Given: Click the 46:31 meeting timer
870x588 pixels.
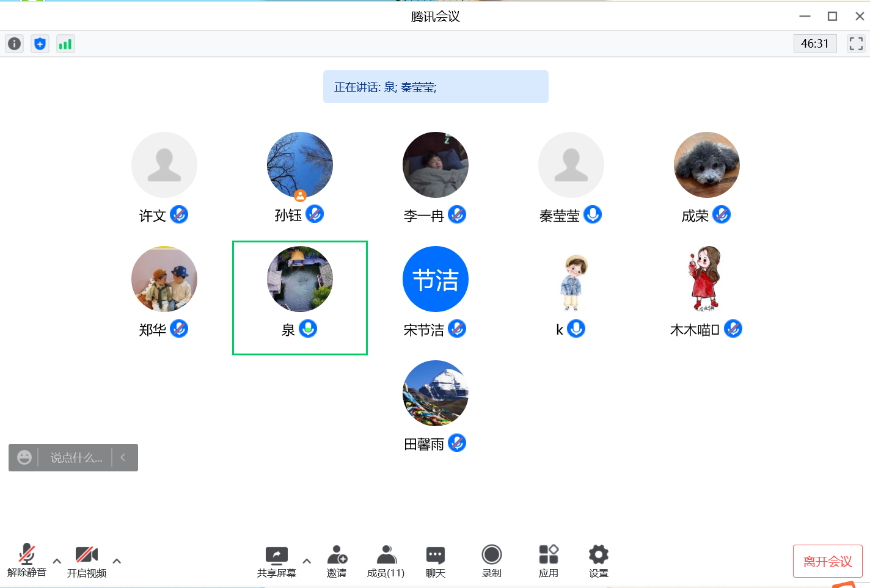Looking at the screenshot, I should [x=815, y=43].
